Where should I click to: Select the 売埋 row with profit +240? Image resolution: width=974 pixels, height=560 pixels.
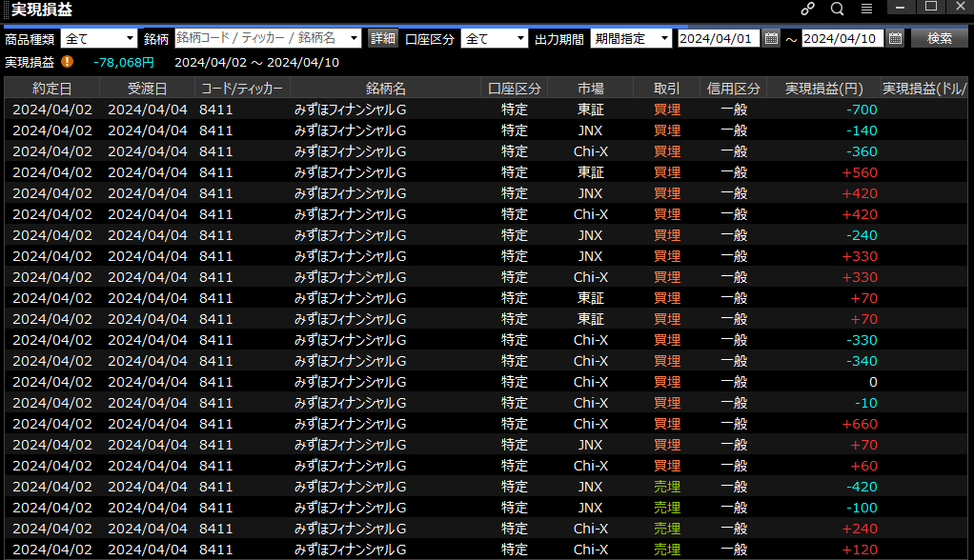pyautogui.click(x=486, y=529)
